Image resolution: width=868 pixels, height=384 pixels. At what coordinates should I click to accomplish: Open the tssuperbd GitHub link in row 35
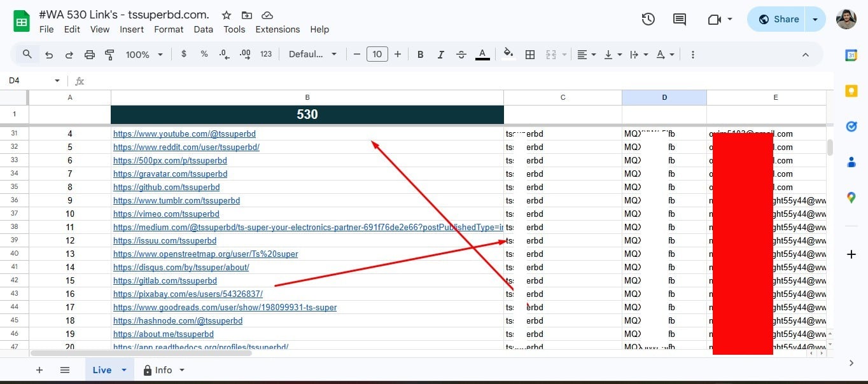pos(166,187)
